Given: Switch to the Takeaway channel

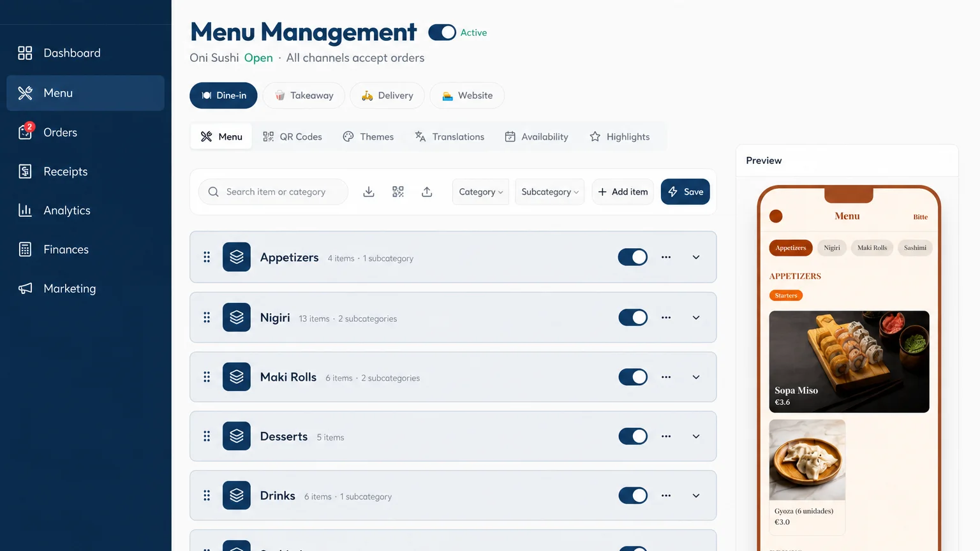Looking at the screenshot, I should pos(304,96).
